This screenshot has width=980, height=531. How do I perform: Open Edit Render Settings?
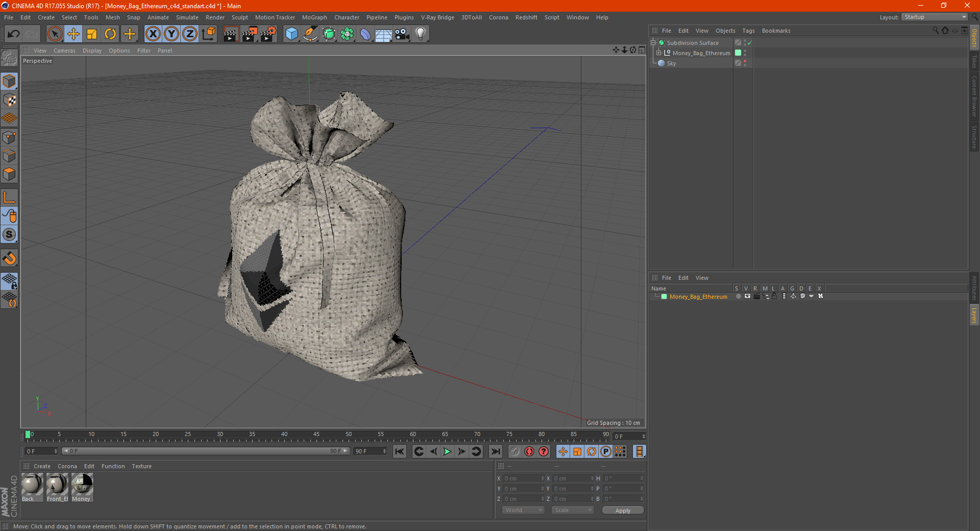tap(268, 34)
